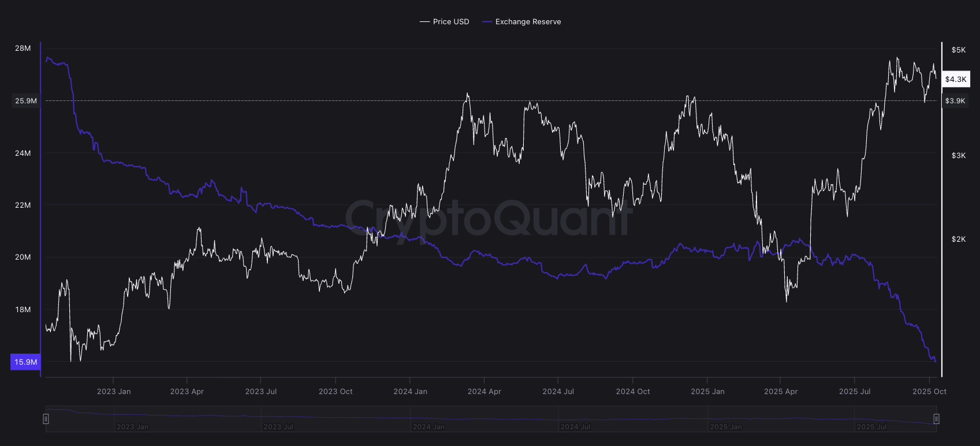This screenshot has width=980, height=446.
Task: Click the 2024 Jan label inside range navigator
Action: [x=428, y=427]
